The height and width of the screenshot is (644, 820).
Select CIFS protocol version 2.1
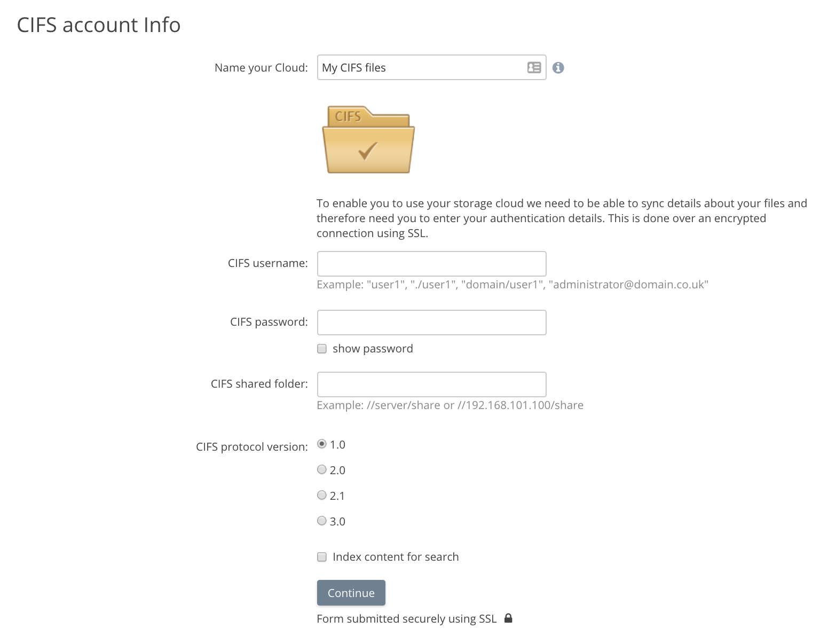(322, 495)
